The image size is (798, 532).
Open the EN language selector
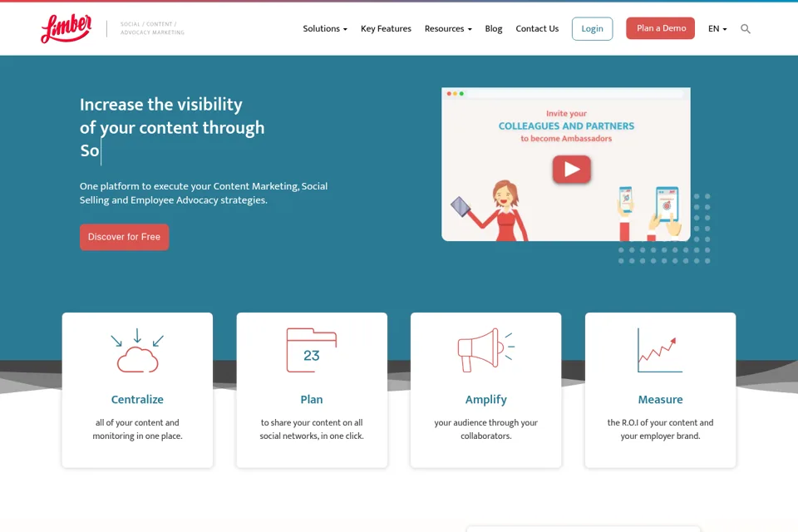(x=717, y=29)
